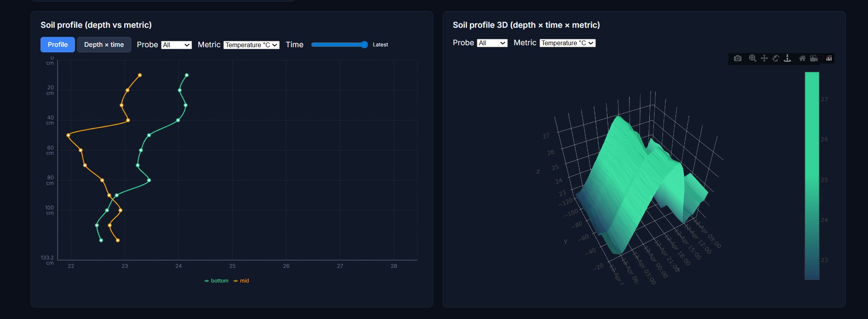
Task: Click the Latest time label
Action: [x=380, y=44]
